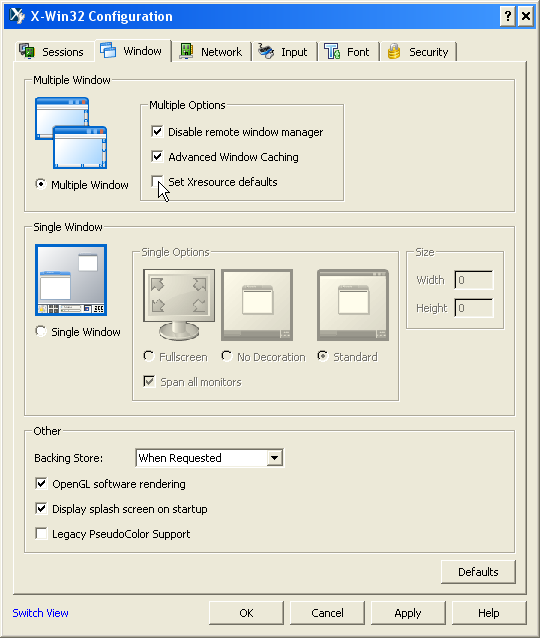Screen dimensions: 540x638
Task: Click the Apply button
Action: 408,613
